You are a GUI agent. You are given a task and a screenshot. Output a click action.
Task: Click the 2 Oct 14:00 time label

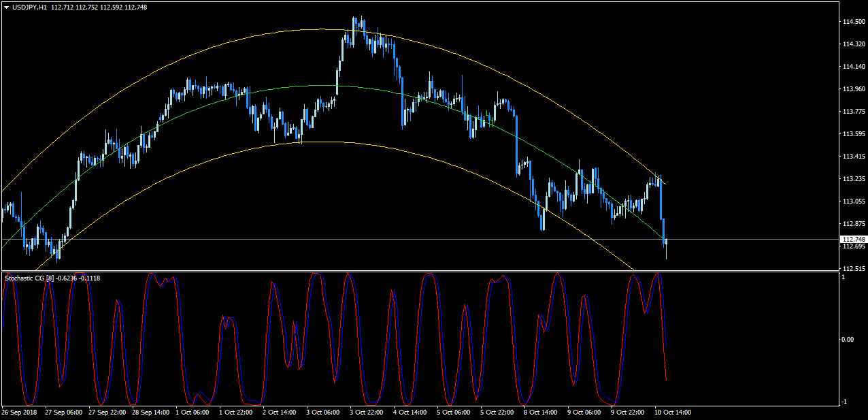tap(280, 413)
